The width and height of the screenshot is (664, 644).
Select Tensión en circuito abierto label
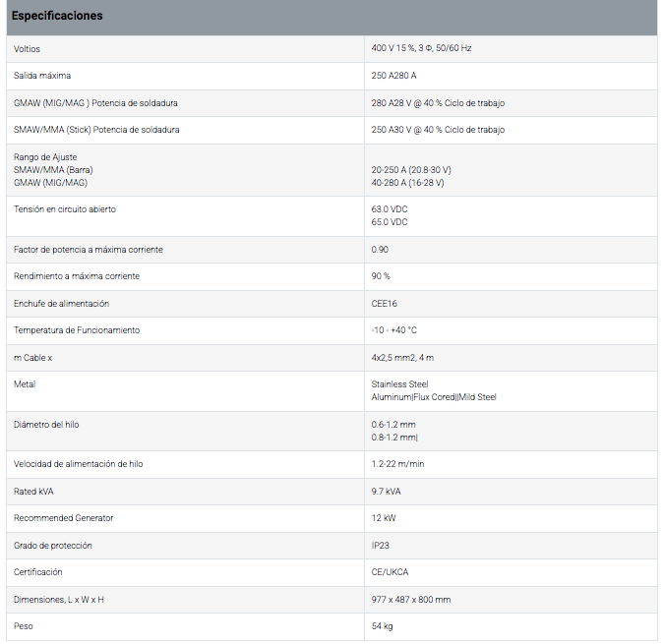pos(65,209)
